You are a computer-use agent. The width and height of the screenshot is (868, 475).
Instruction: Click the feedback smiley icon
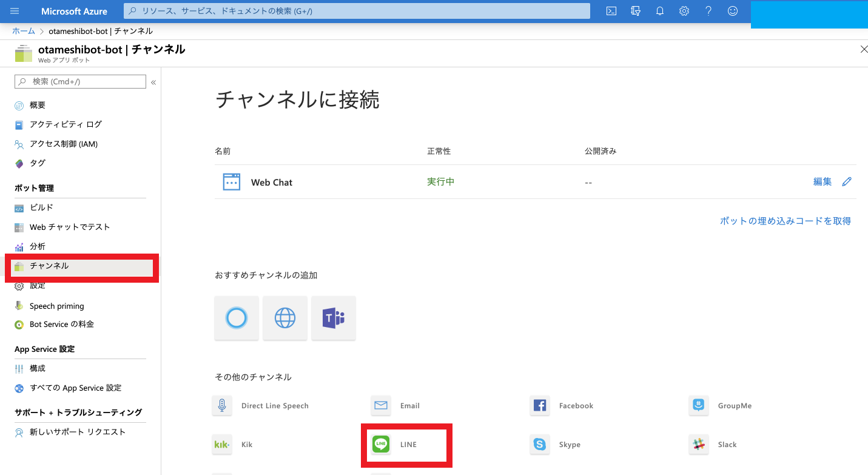733,11
